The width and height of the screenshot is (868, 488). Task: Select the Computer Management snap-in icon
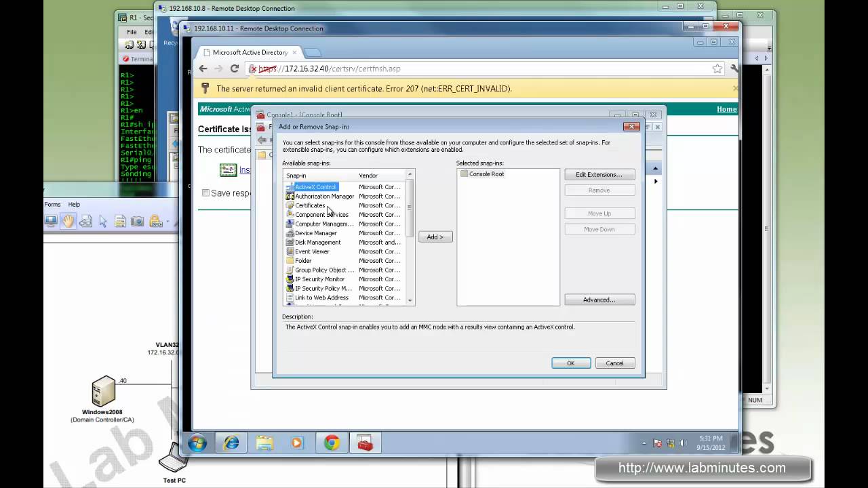pos(290,224)
